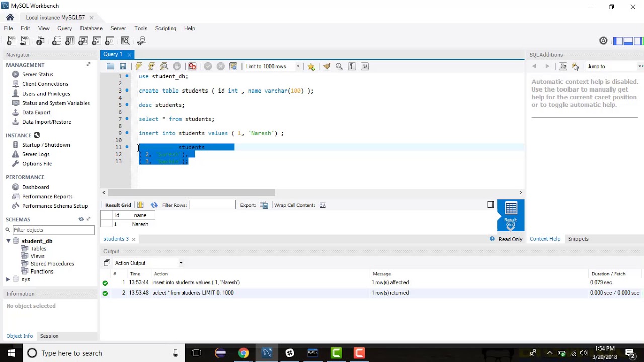The height and width of the screenshot is (362, 644).
Task: Open Data Export option
Action: pos(36,112)
